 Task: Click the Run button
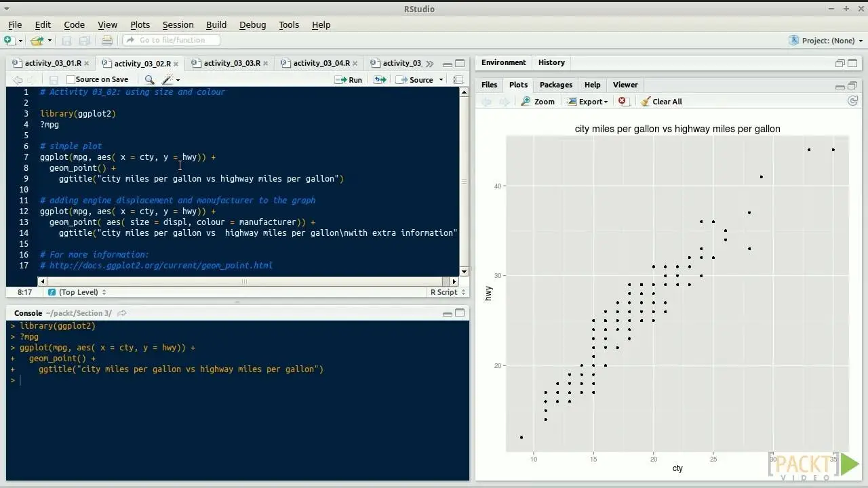(x=349, y=80)
